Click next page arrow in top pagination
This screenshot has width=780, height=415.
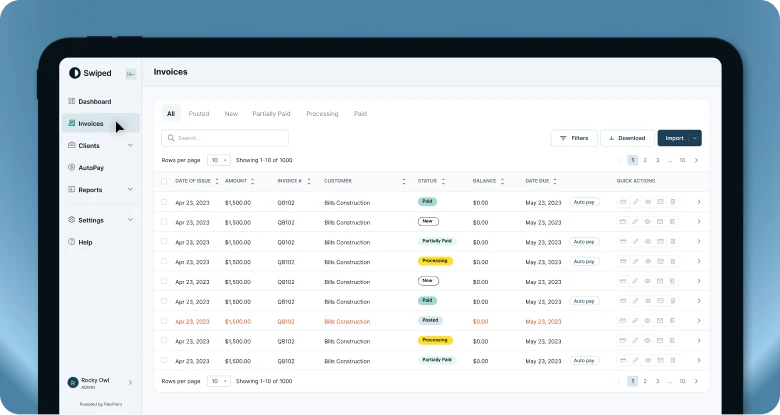696,160
